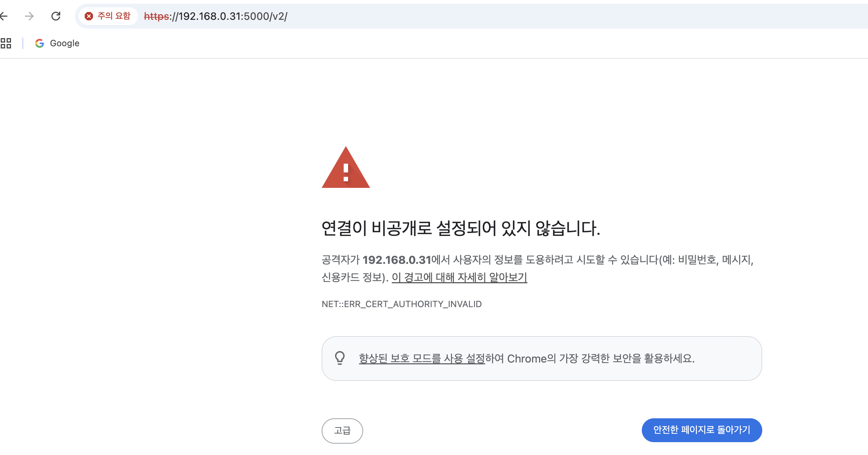Click the Google logo favicon bookmark

pyautogui.click(x=40, y=43)
